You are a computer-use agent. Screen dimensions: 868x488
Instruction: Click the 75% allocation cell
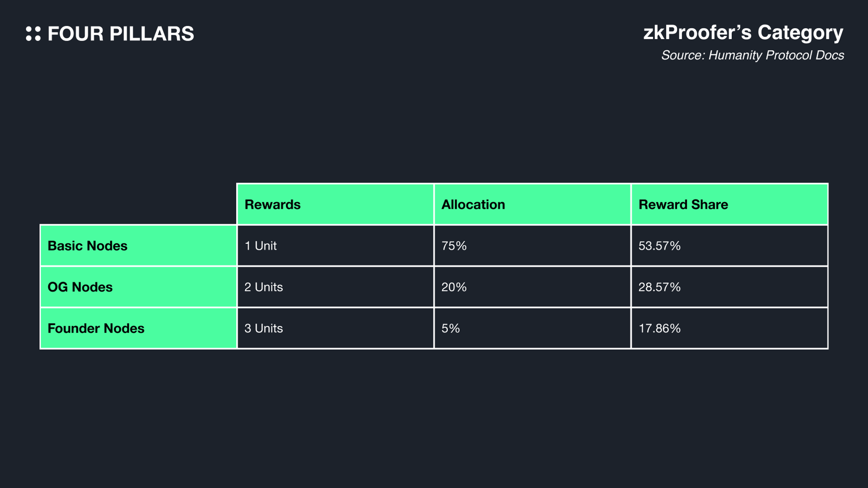click(x=454, y=246)
